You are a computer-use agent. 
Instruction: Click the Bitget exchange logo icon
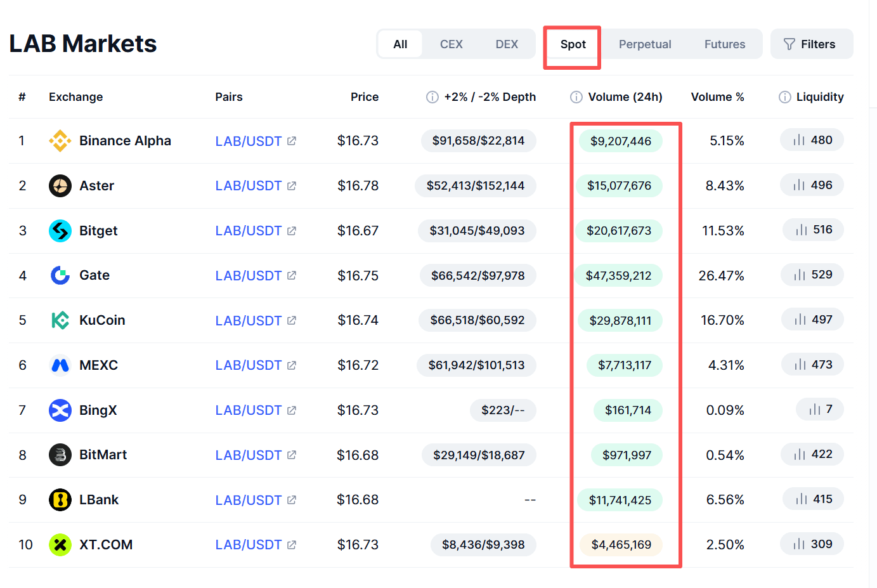[x=60, y=231]
